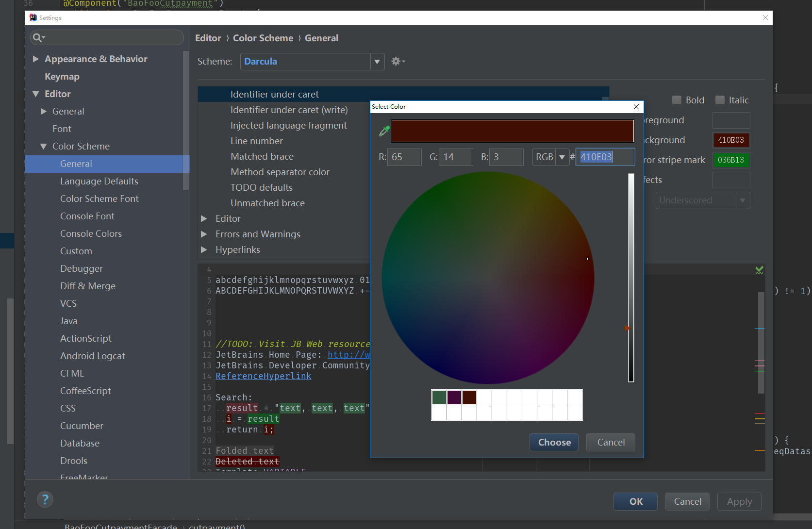Expand the Hyperlinks group
The image size is (812, 529).
[x=204, y=249]
